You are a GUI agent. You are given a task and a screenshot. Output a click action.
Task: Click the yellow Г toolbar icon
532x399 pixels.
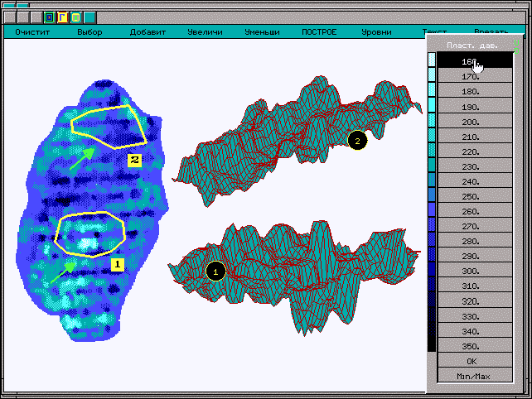point(62,17)
